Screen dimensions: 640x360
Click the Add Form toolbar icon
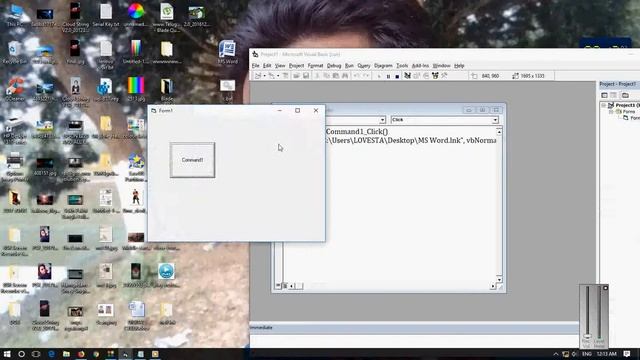(271, 76)
